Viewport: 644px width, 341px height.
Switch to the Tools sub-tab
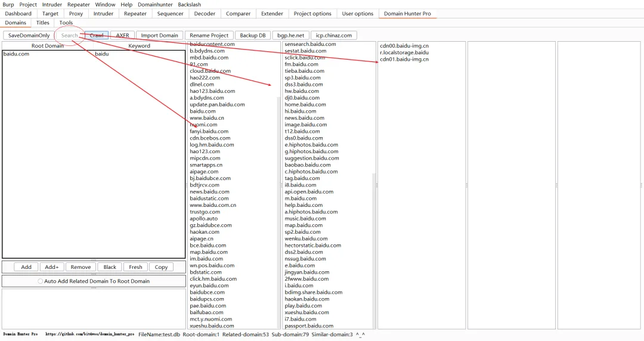[x=66, y=23]
